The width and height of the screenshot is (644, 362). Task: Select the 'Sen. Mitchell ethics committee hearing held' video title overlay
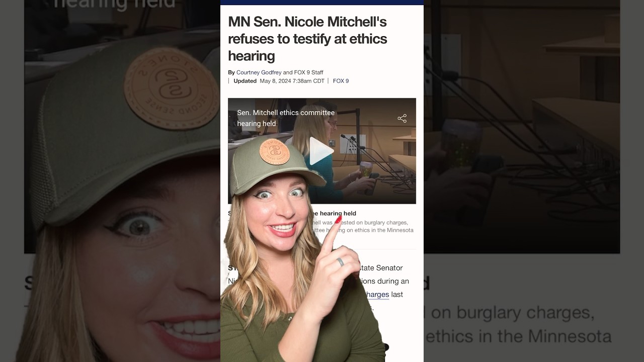[x=286, y=118]
